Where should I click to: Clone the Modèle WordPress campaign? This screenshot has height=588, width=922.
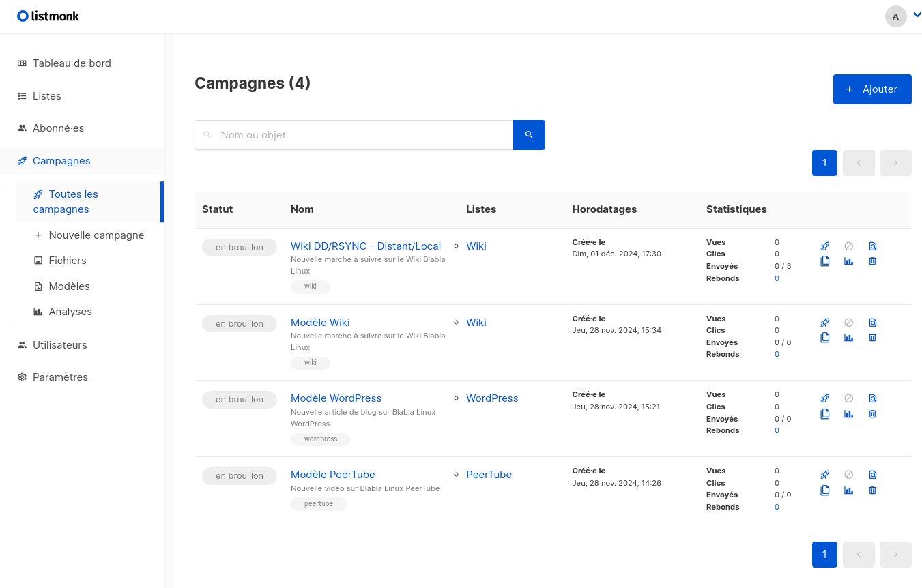pos(824,414)
